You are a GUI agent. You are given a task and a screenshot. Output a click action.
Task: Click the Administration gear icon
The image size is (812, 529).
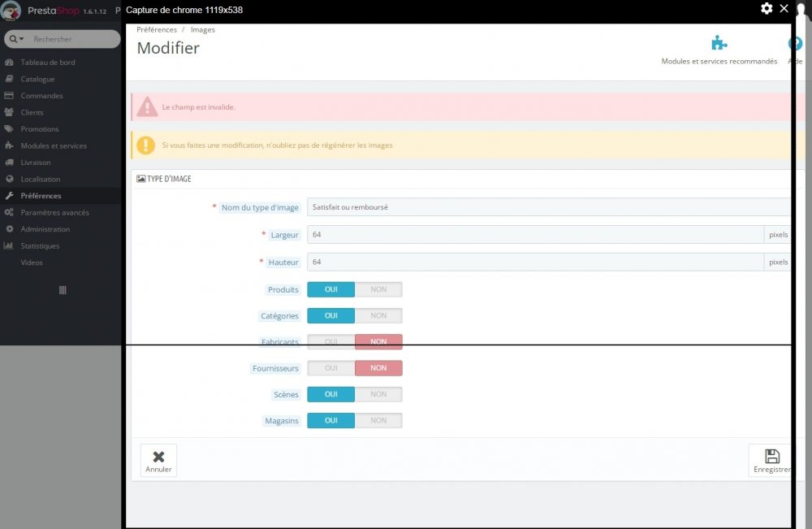[x=9, y=228]
